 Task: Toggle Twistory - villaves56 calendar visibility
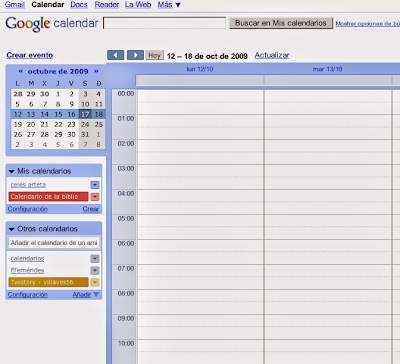click(x=48, y=282)
